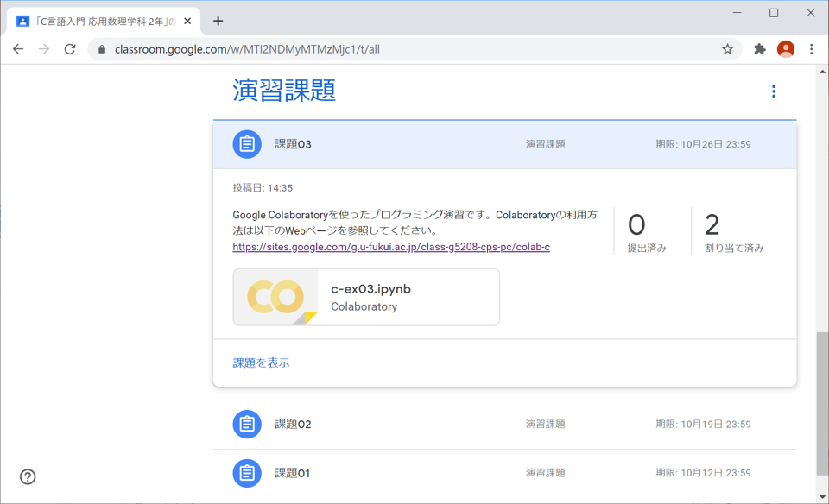Viewport: 829px width, 504px height.
Task: Click the 課題03 assignment icon
Action: tap(247, 144)
